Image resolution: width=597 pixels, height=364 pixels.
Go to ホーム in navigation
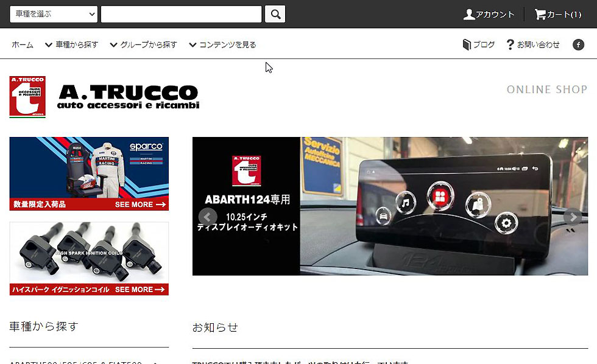pyautogui.click(x=23, y=44)
